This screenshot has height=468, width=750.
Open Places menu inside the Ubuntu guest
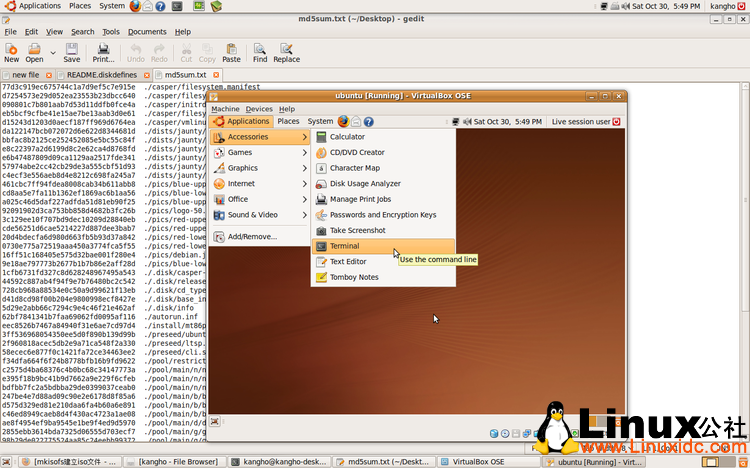coord(288,122)
